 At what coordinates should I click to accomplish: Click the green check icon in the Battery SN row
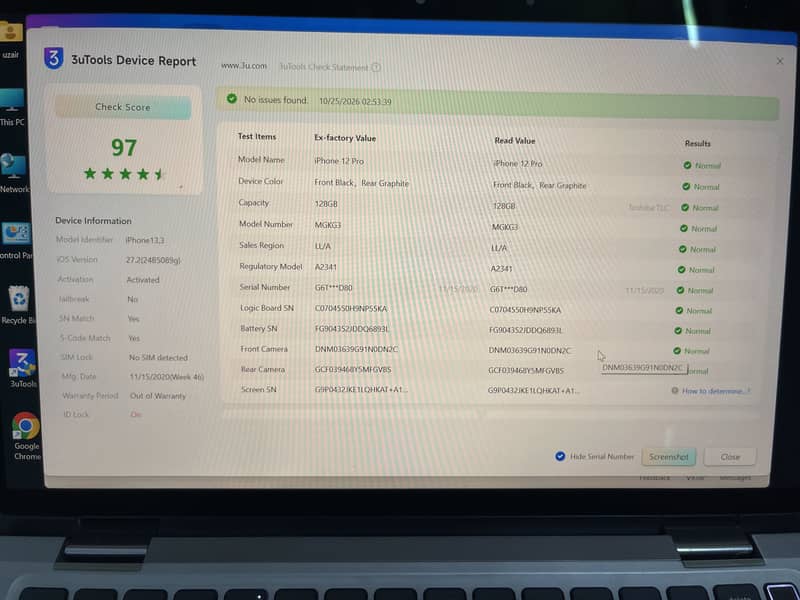(678, 331)
